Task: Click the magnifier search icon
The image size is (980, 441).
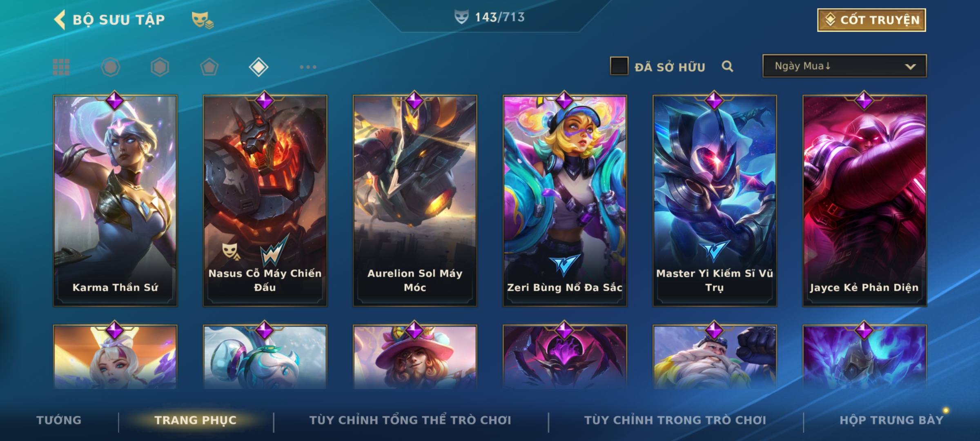Action: pos(727,66)
